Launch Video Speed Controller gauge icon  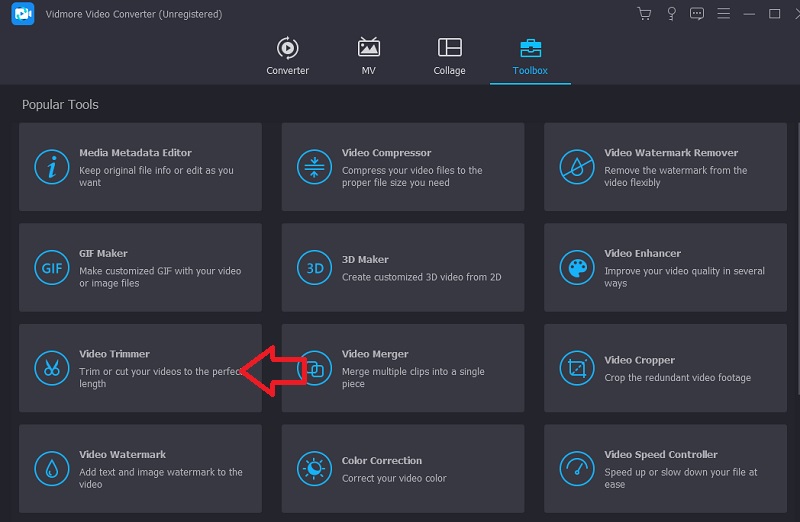coord(577,468)
